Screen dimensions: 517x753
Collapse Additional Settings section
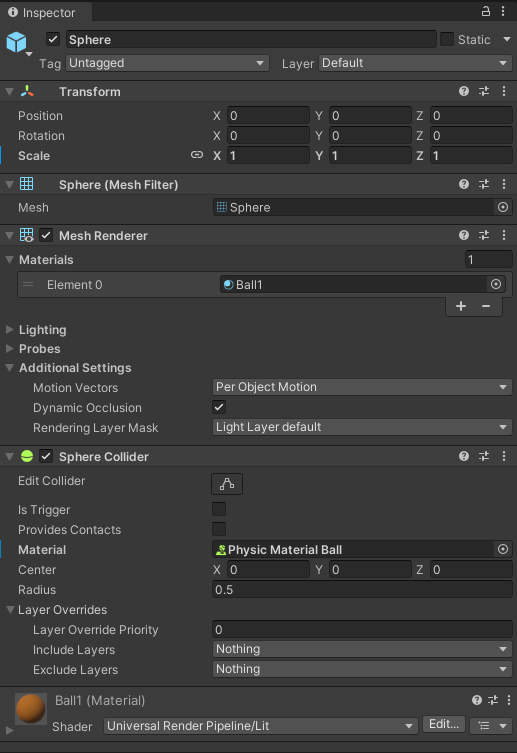(9, 367)
